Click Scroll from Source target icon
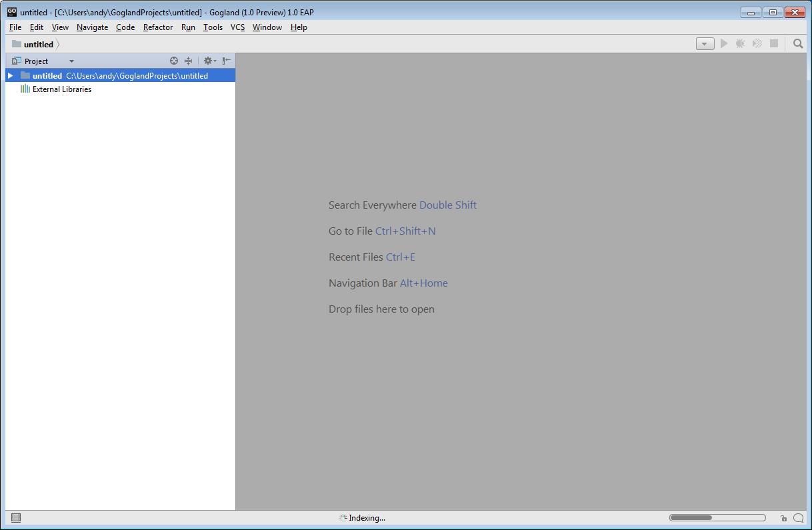Viewport: 812px width, 530px height. pos(174,61)
